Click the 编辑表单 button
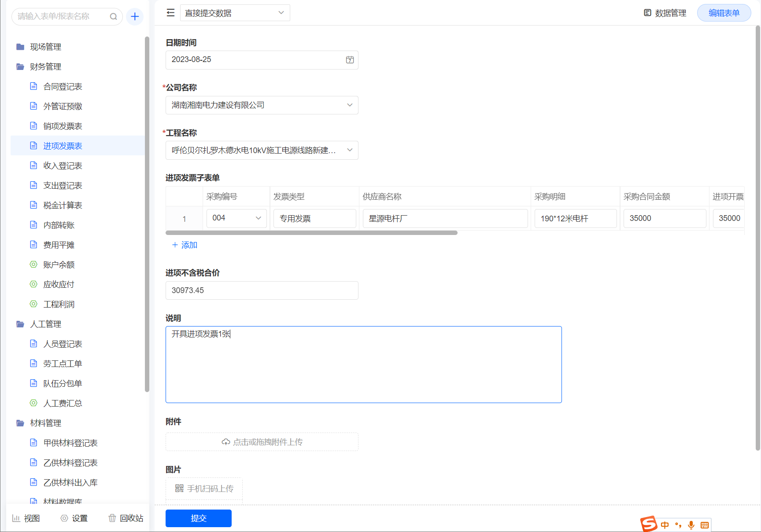The image size is (761, 532). pyautogui.click(x=724, y=13)
